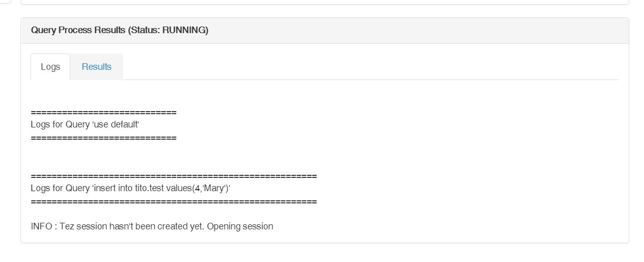Click the "Logs for Query 'use default'" line
The height and width of the screenshot is (262, 644).
pyautogui.click(x=85, y=125)
